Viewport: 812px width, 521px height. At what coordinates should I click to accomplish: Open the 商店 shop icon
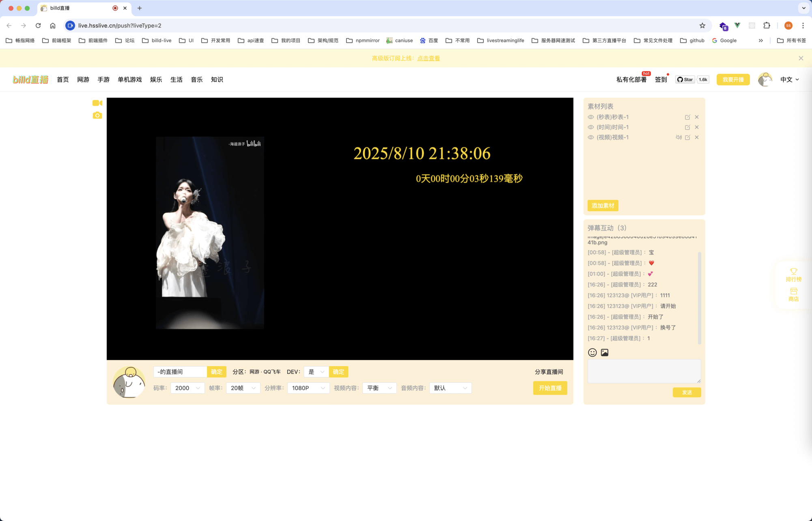[x=793, y=295]
